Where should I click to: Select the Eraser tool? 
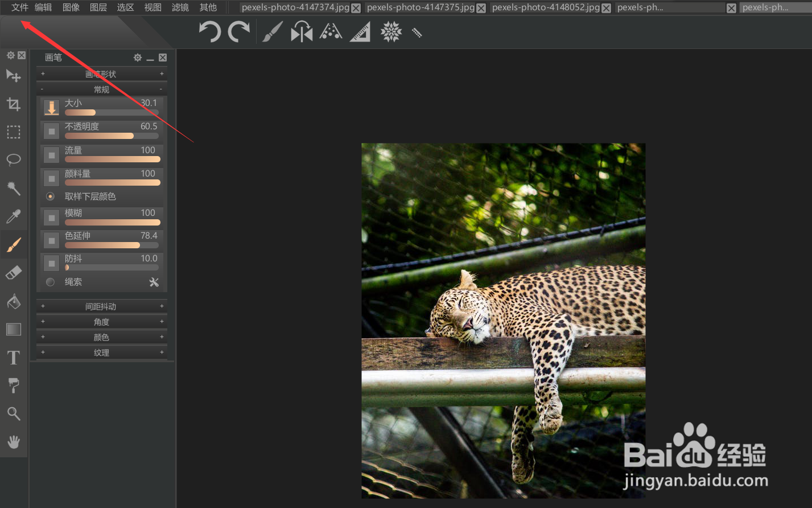click(13, 273)
